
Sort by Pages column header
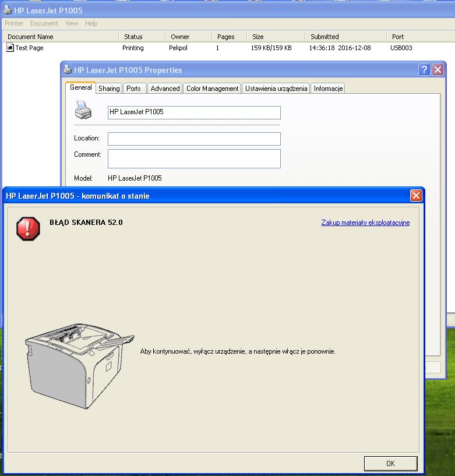click(x=229, y=37)
